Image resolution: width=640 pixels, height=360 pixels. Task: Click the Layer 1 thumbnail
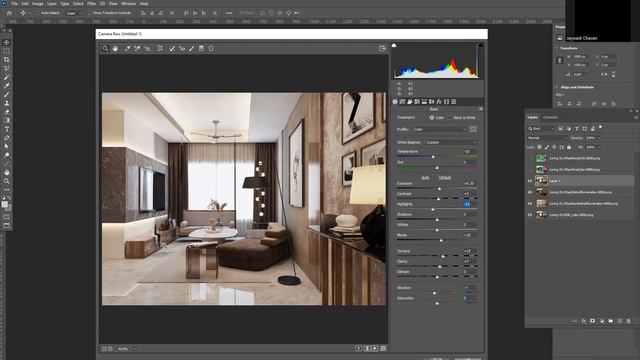(541, 181)
